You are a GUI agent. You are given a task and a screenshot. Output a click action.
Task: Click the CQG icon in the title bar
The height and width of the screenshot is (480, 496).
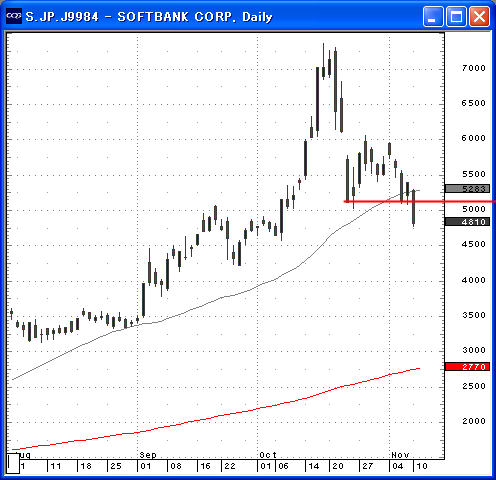(14, 16)
